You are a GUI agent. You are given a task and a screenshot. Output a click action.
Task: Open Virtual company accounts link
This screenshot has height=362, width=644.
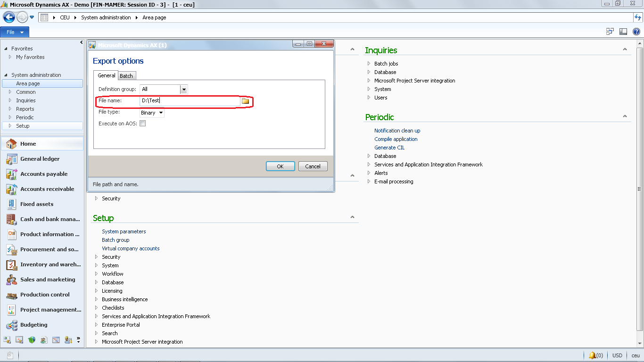point(131,248)
